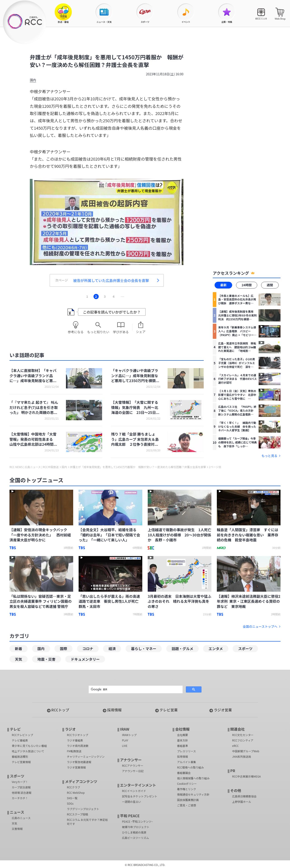Open the 採用情報 footer arrow link
The width and height of the screenshot is (290, 868).
point(112,710)
